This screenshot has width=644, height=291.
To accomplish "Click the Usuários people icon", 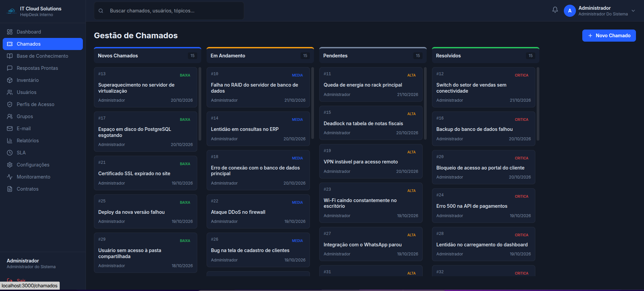I will point(10,92).
